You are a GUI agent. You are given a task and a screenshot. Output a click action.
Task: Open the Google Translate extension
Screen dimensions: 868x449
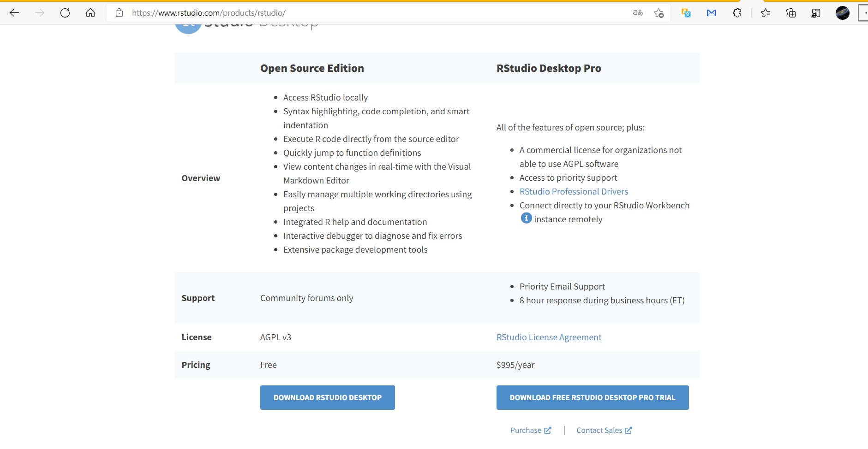686,13
